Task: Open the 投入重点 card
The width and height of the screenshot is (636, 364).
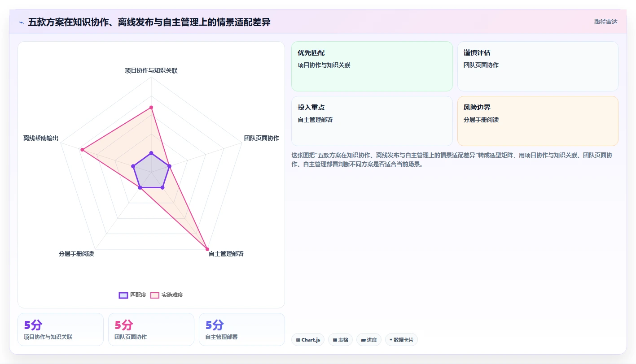Action: click(372, 121)
